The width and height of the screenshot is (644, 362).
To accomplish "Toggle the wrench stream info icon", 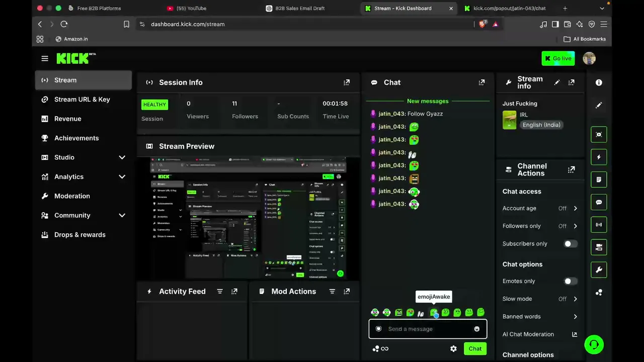I will pyautogui.click(x=599, y=270).
